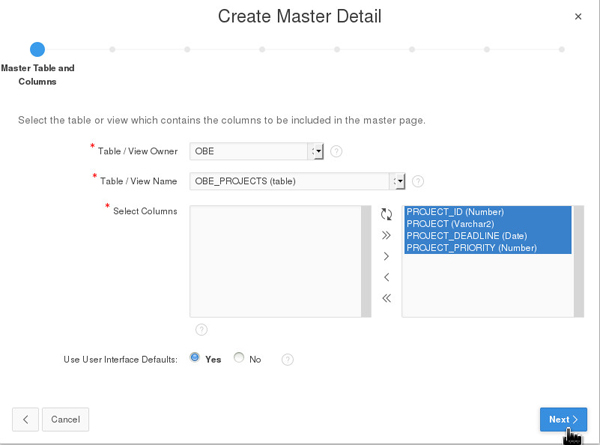
Task: Select PROJECT_DEADLINE (Date) in the columns list
Action: pyautogui.click(x=466, y=236)
